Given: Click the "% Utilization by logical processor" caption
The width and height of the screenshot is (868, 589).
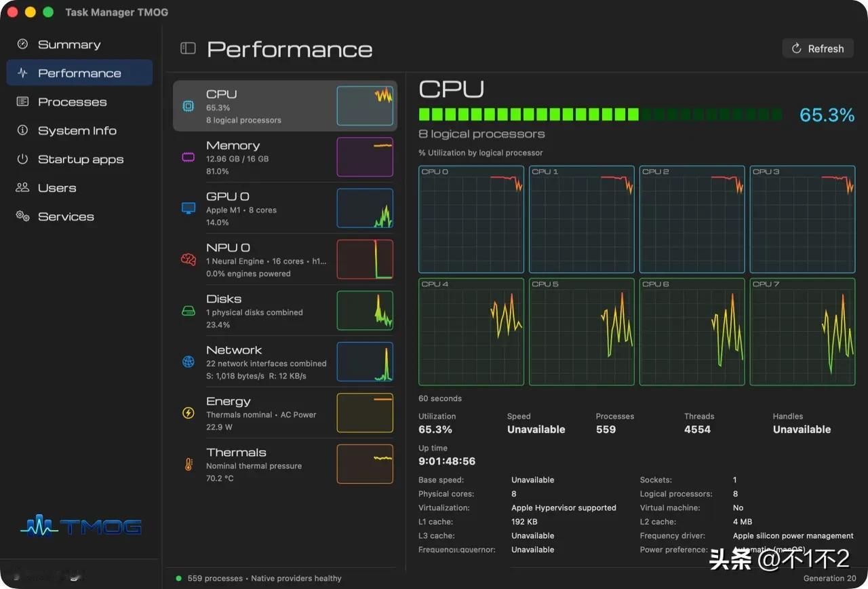Looking at the screenshot, I should point(481,153).
